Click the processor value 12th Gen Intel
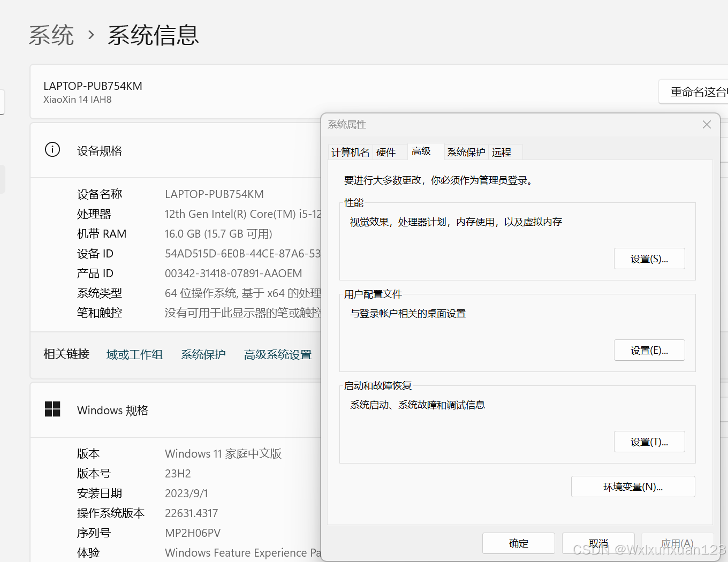Image resolution: width=728 pixels, height=562 pixels. click(x=243, y=214)
